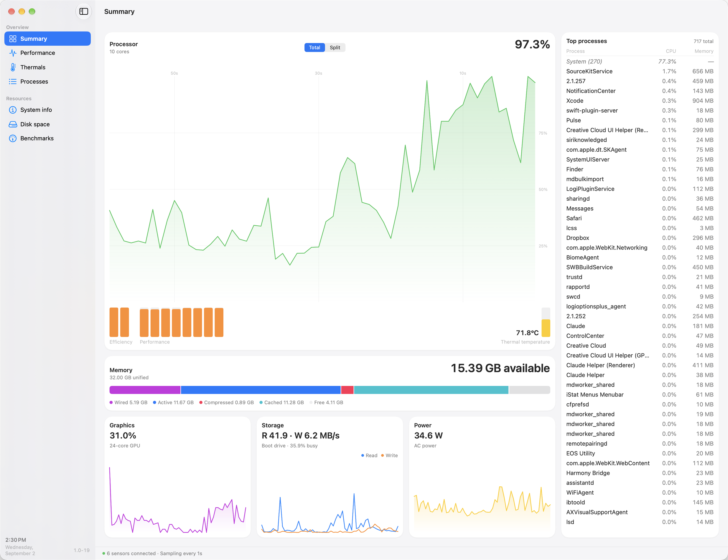
Task: Click the 2:30 PM clock text
Action: [x=16, y=540]
